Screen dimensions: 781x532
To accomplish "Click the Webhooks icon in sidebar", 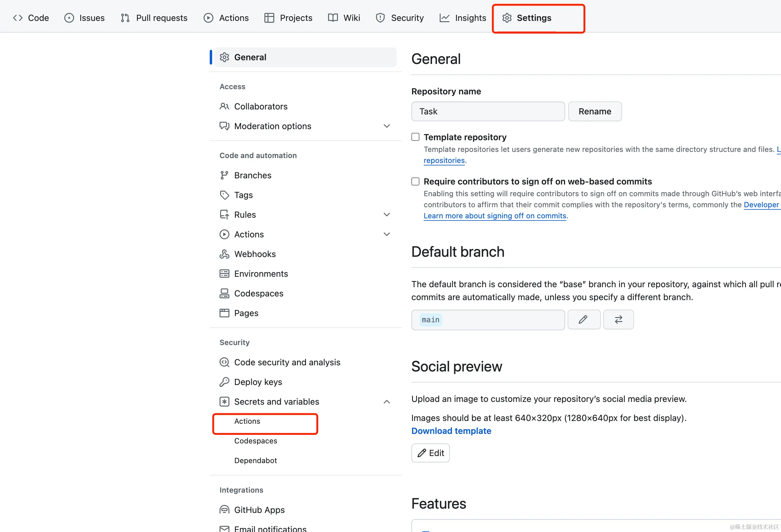I will click(224, 254).
